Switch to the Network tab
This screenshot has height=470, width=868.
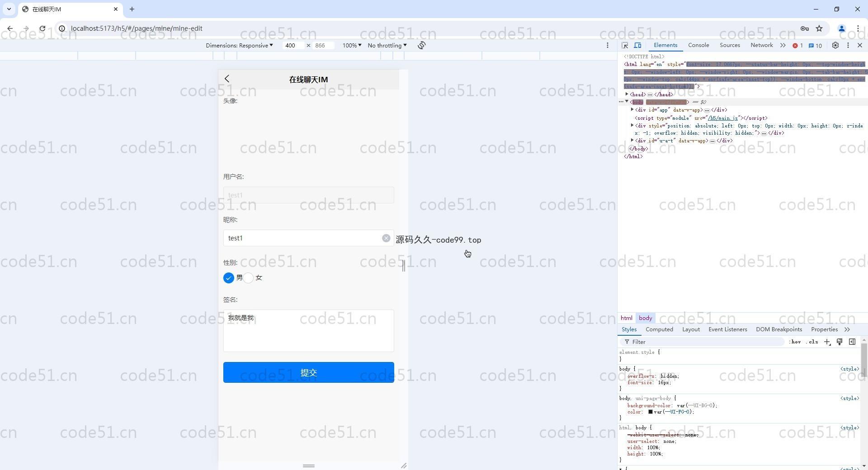pyautogui.click(x=762, y=45)
